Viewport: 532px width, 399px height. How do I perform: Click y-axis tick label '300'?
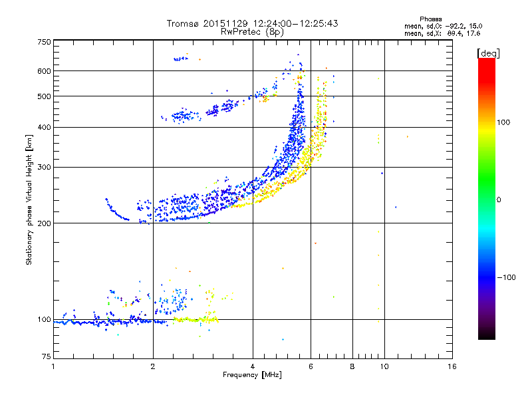45,168
